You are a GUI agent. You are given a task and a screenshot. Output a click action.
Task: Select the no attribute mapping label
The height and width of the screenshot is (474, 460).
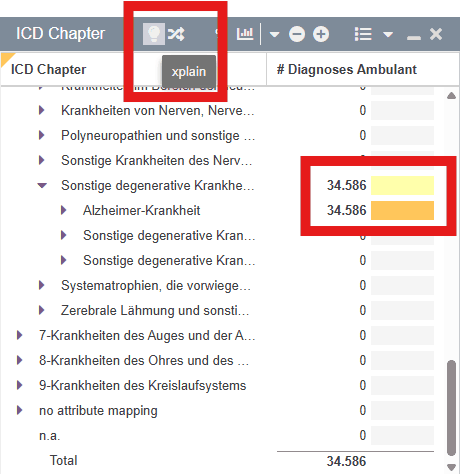tap(98, 410)
